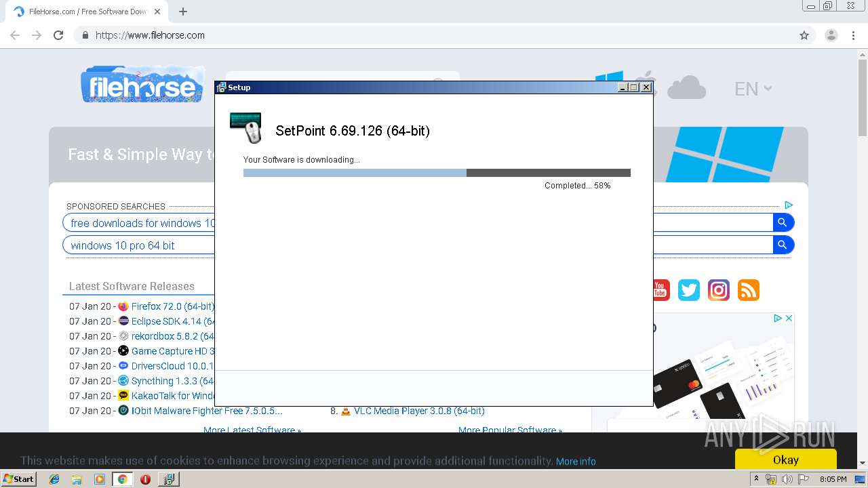Open the Windows Start menu
Screen dimensions: 868x488
[18, 479]
